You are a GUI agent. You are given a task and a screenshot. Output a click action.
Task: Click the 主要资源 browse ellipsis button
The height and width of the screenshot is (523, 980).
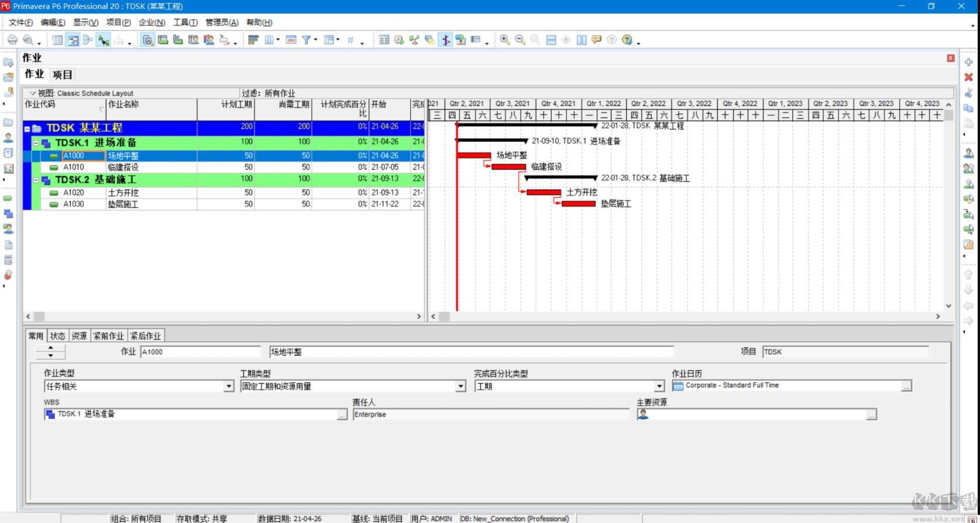click(872, 415)
